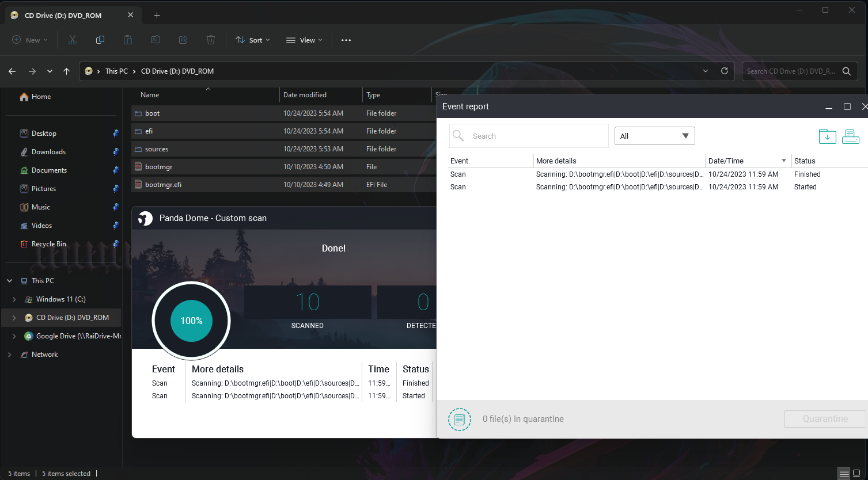Open Recent locations chevron next to forward arrow
This screenshot has width=868, height=480.
pyautogui.click(x=50, y=71)
